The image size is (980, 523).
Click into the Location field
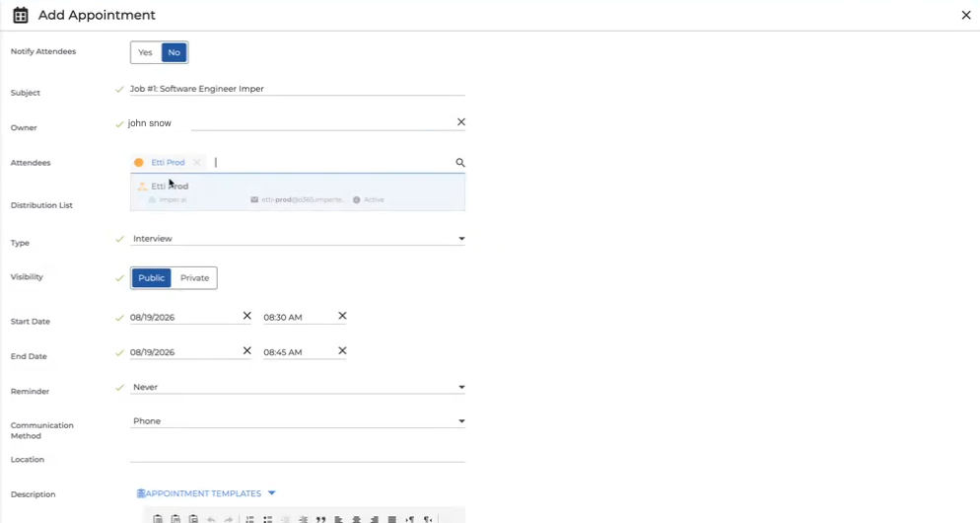(298, 456)
